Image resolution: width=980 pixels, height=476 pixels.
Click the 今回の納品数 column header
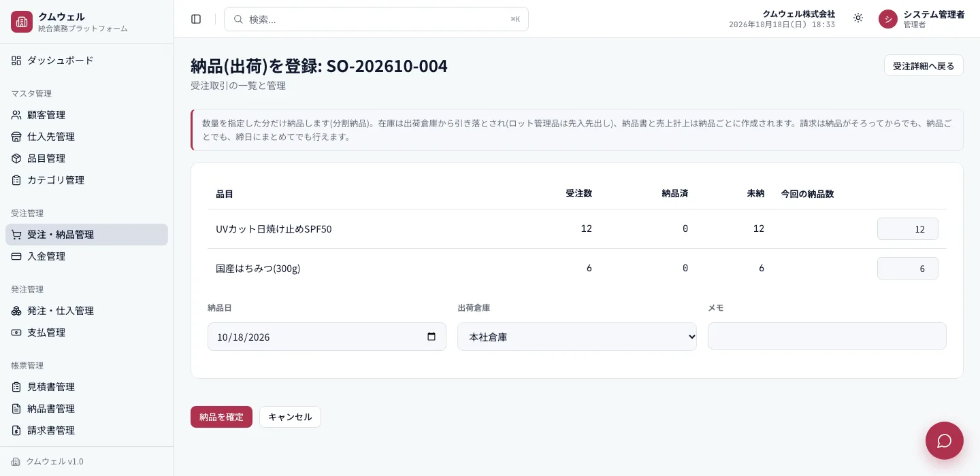(x=807, y=194)
